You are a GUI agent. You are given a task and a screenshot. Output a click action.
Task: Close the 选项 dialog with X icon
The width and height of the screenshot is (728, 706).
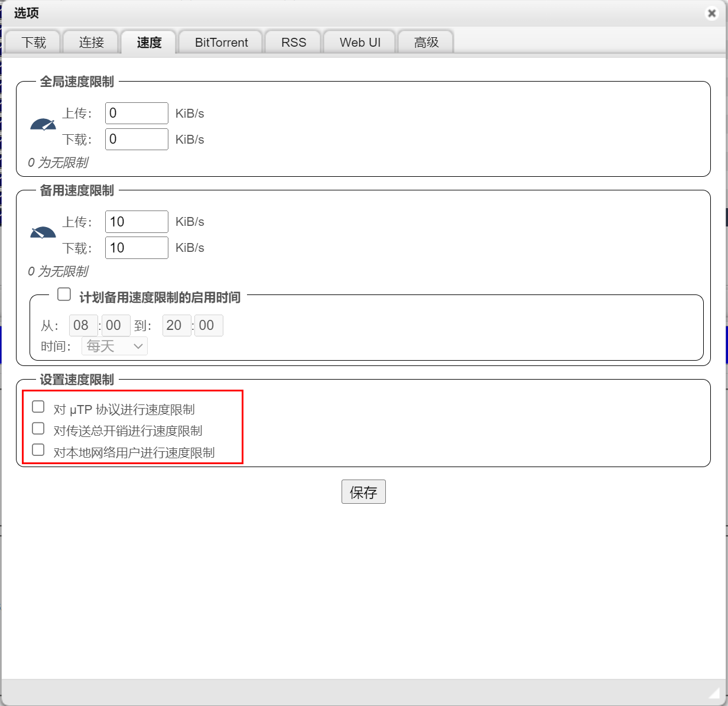tap(711, 14)
